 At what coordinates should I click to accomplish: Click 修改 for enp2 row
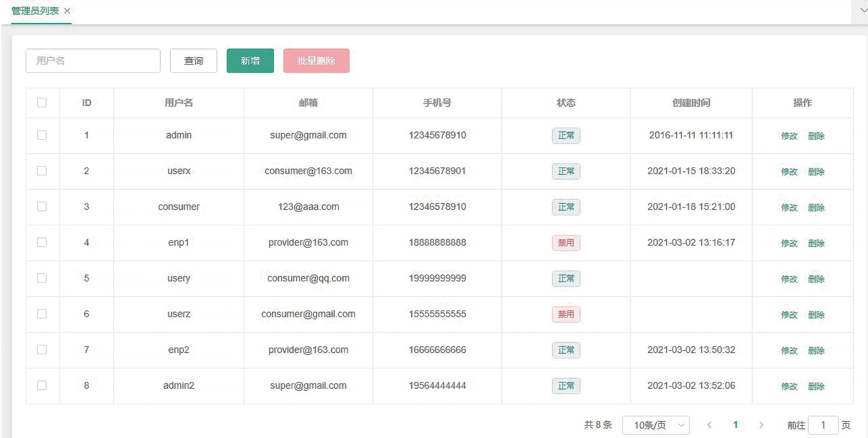[x=789, y=350]
